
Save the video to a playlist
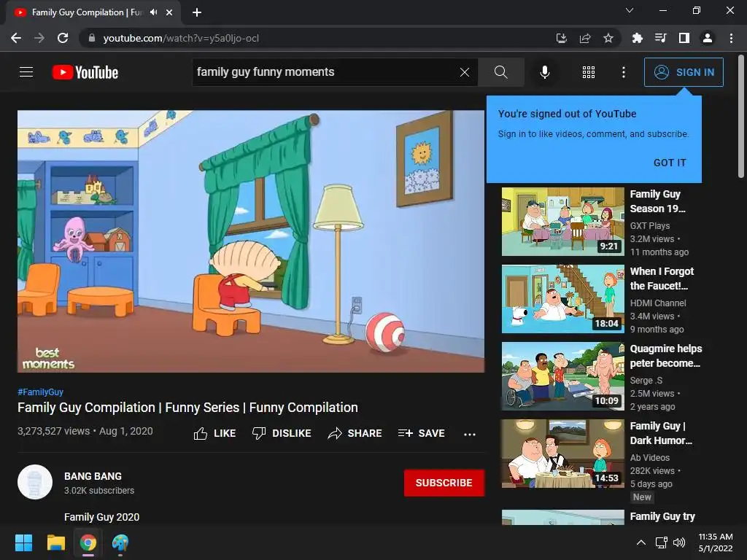tap(421, 433)
